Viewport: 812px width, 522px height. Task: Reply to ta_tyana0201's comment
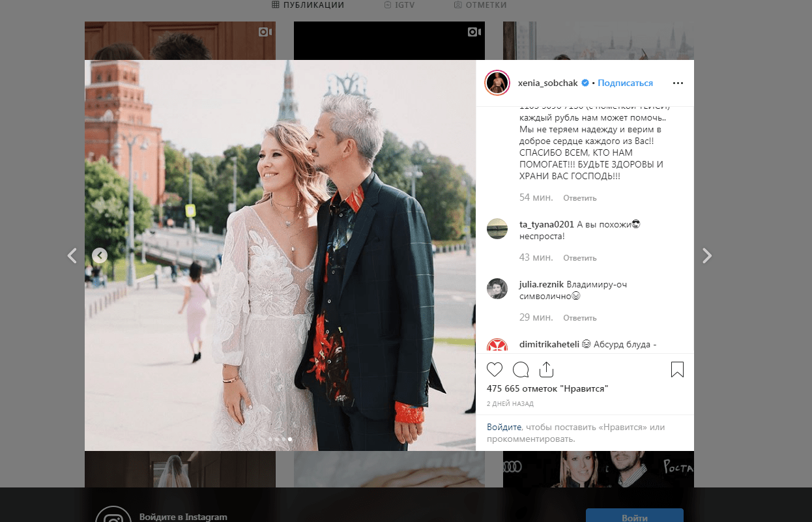click(579, 258)
